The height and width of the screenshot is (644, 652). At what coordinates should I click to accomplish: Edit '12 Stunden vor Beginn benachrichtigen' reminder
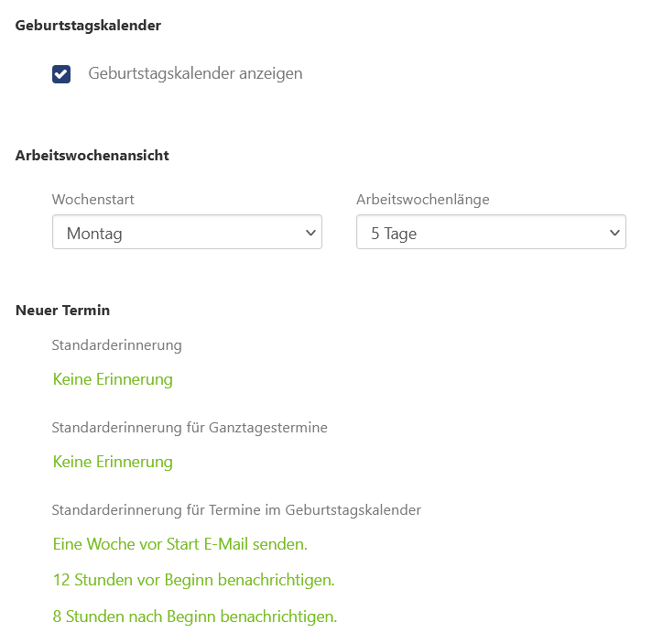click(x=194, y=580)
